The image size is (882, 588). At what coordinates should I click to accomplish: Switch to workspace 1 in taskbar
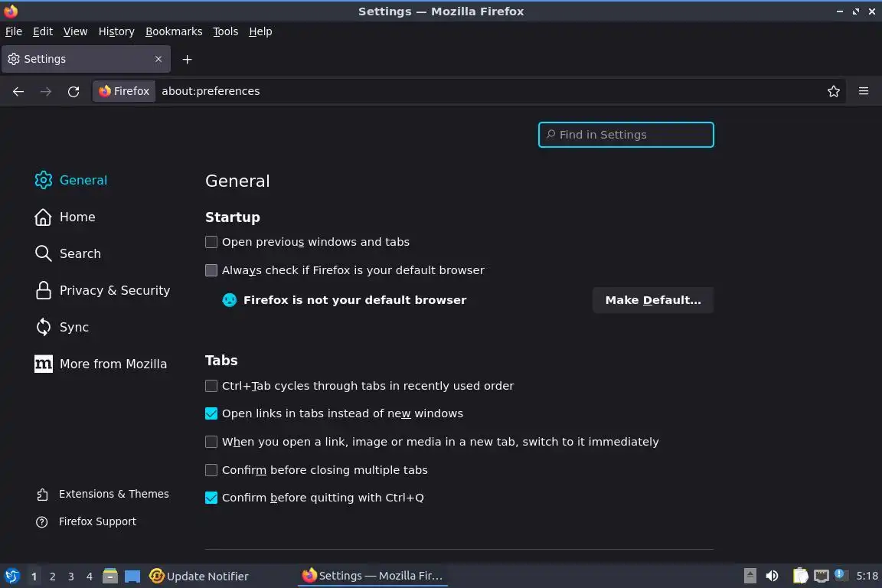coord(34,577)
